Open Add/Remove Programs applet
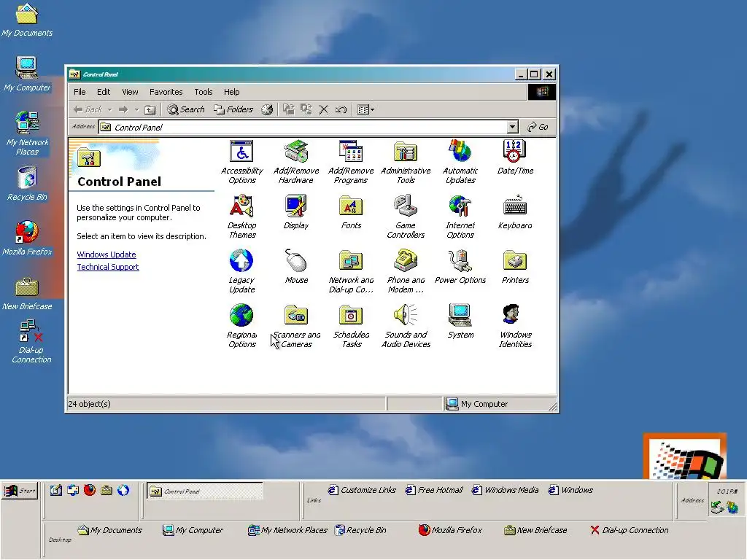 coord(351,162)
